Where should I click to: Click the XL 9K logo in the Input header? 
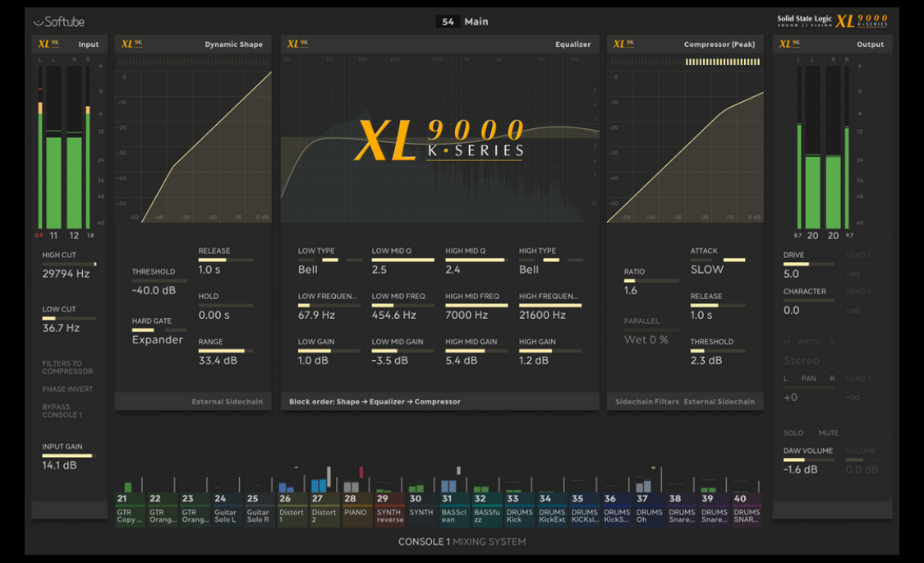pyautogui.click(x=48, y=44)
